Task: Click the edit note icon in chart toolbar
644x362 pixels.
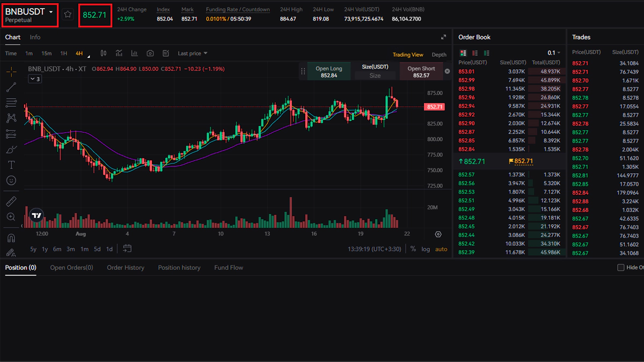Action: pyautogui.click(x=166, y=53)
